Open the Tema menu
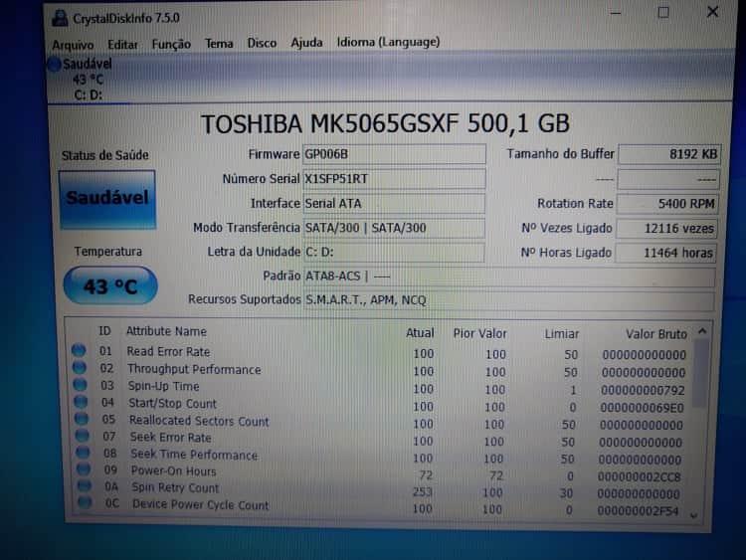Screen dimensions: 746x560 [219, 44]
